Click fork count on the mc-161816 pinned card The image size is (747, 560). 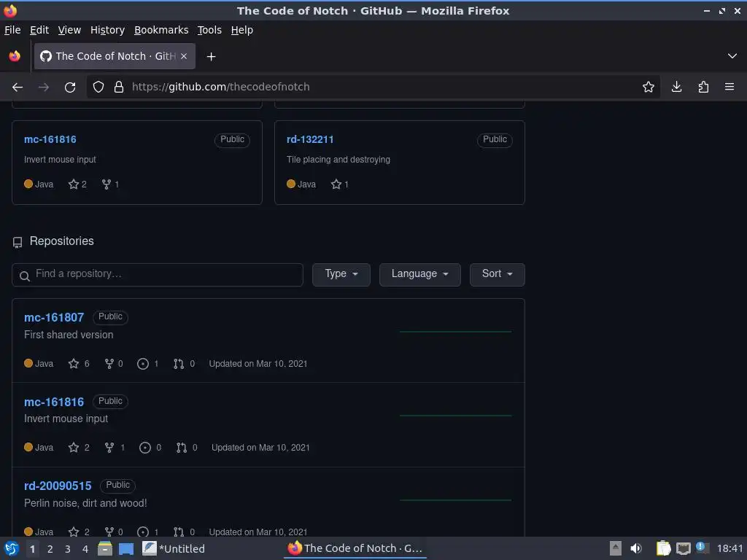coord(111,184)
